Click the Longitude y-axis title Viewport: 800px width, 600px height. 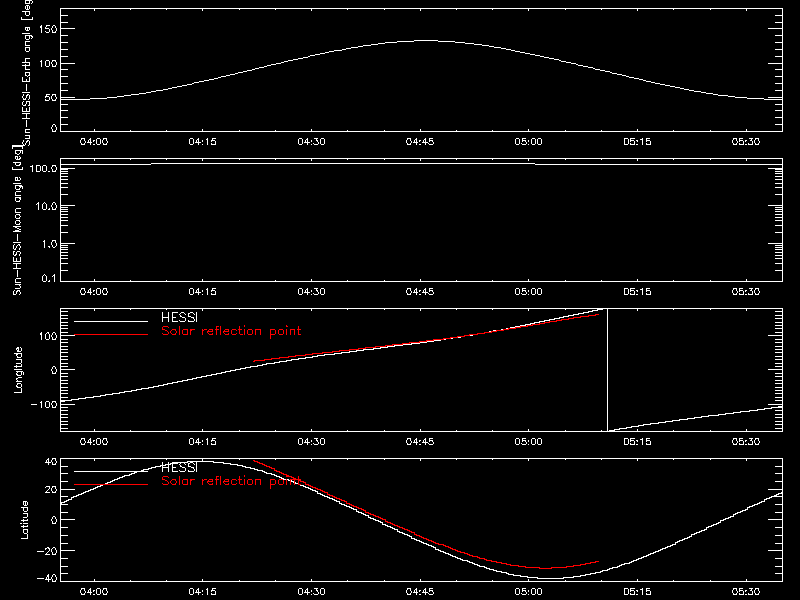[18, 370]
